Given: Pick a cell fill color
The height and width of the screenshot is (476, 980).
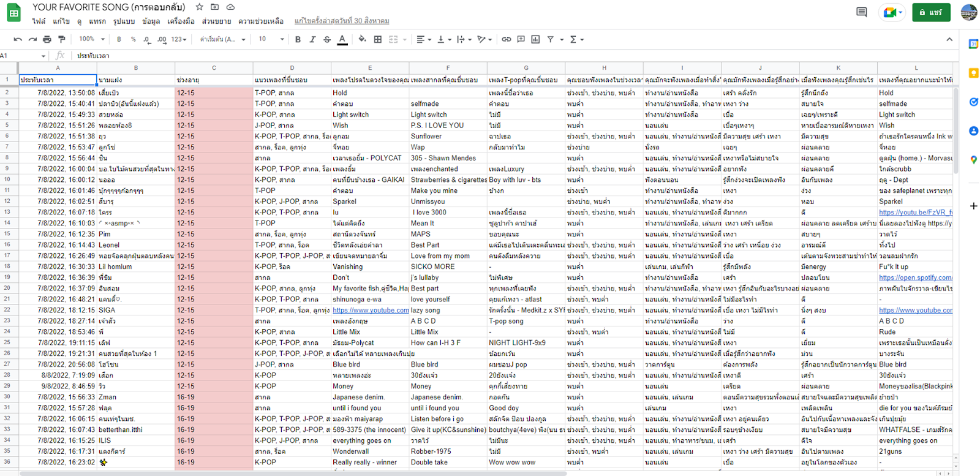Looking at the screenshot, I should coord(362,39).
